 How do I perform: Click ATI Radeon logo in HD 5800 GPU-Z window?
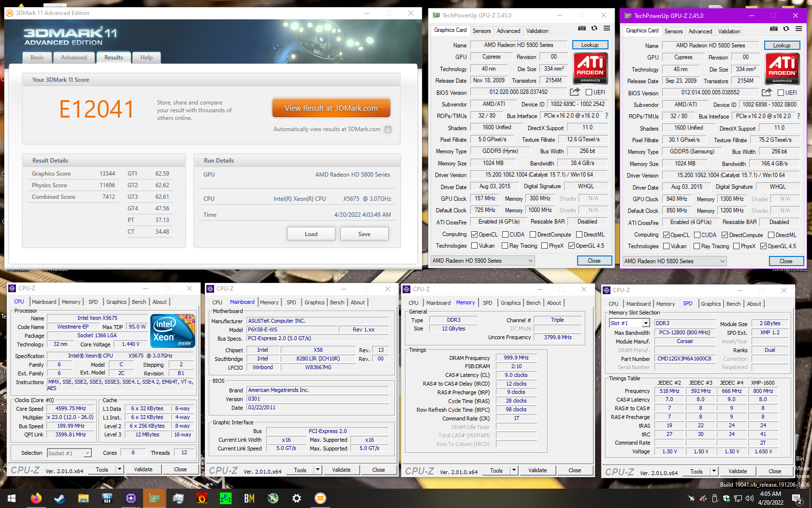coord(782,68)
